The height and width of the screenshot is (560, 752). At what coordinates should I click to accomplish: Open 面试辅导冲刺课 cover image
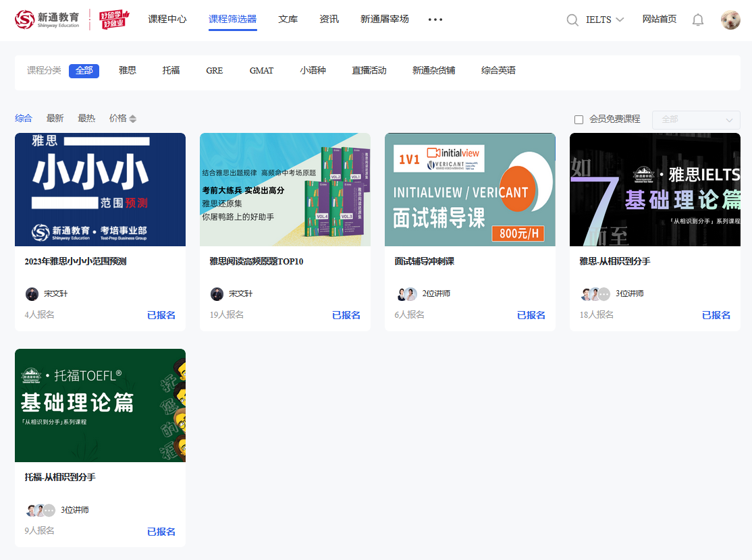[470, 190]
